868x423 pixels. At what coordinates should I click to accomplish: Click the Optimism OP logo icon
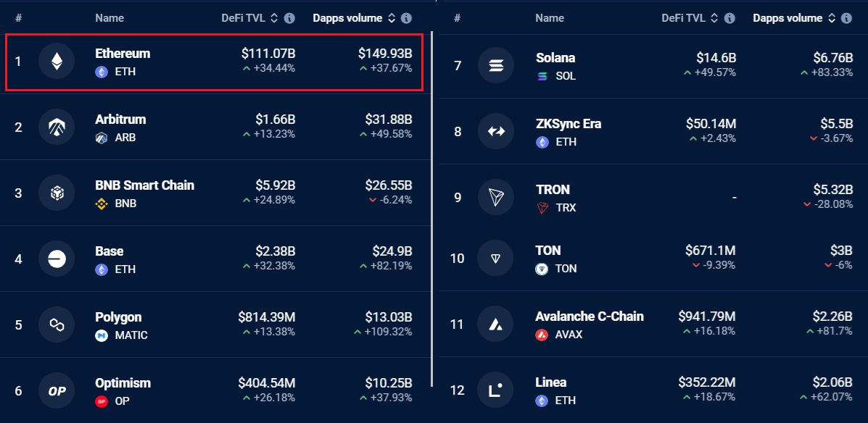pyautogui.click(x=57, y=390)
